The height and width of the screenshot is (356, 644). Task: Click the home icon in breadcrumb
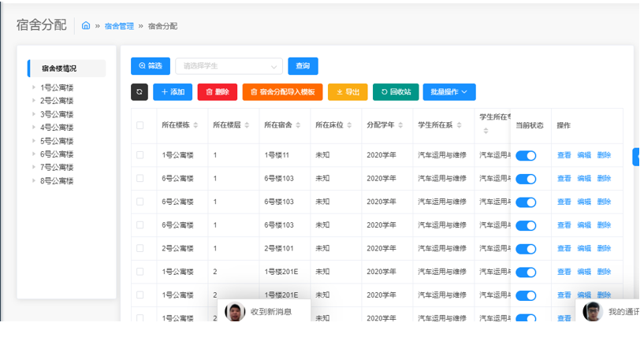point(86,26)
